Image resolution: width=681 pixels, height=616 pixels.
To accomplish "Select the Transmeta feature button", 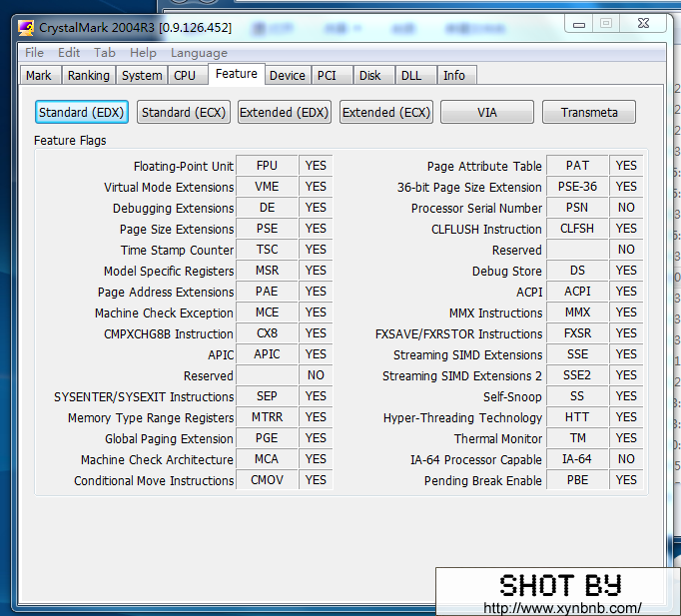I will tap(589, 113).
